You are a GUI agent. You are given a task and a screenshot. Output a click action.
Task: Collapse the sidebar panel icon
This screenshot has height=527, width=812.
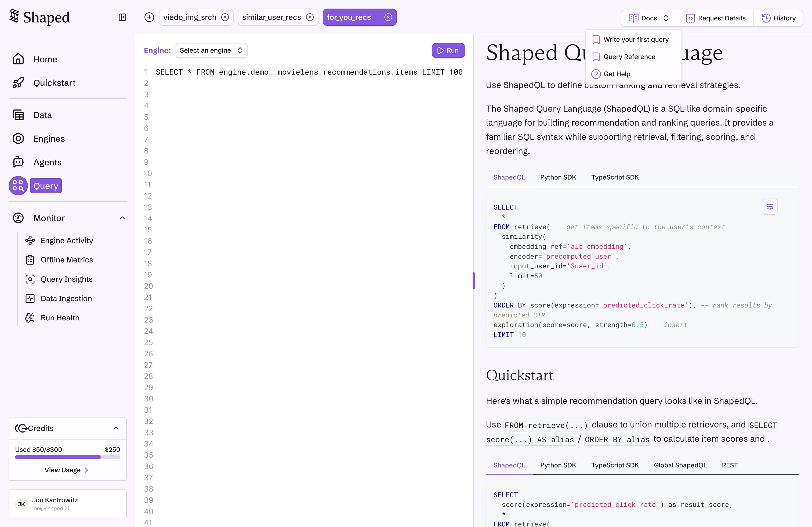122,17
